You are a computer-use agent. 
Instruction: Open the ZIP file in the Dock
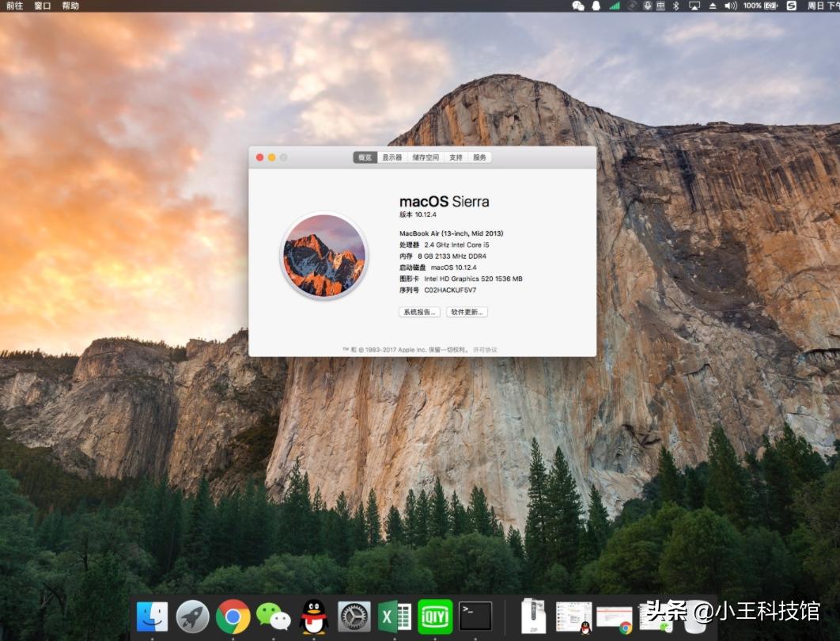[534, 616]
